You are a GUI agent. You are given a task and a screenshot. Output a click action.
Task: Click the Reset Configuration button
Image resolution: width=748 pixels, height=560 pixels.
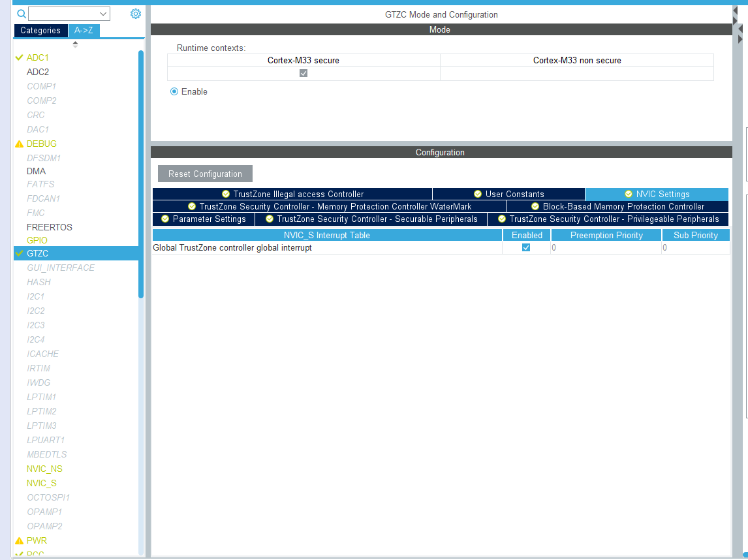204,174
